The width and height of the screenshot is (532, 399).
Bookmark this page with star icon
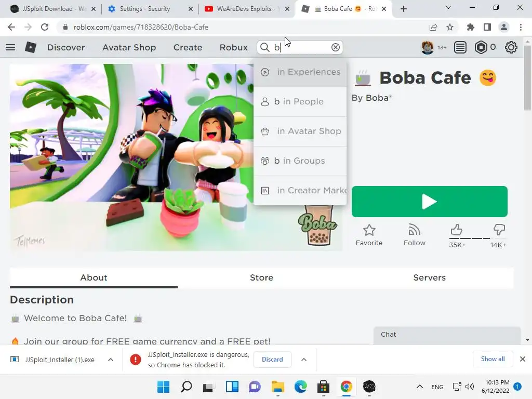point(450,27)
